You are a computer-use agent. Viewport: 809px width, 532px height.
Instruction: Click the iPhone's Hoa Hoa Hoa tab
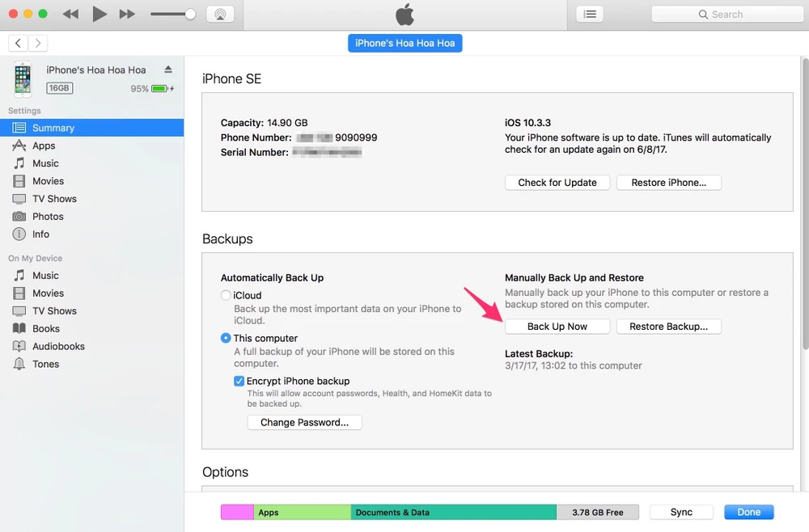(x=404, y=43)
